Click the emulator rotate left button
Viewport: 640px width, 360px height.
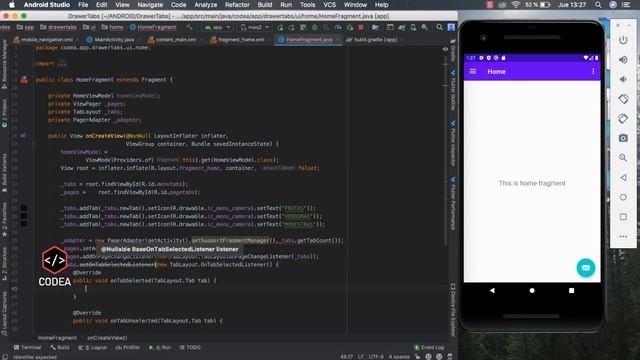[623, 99]
